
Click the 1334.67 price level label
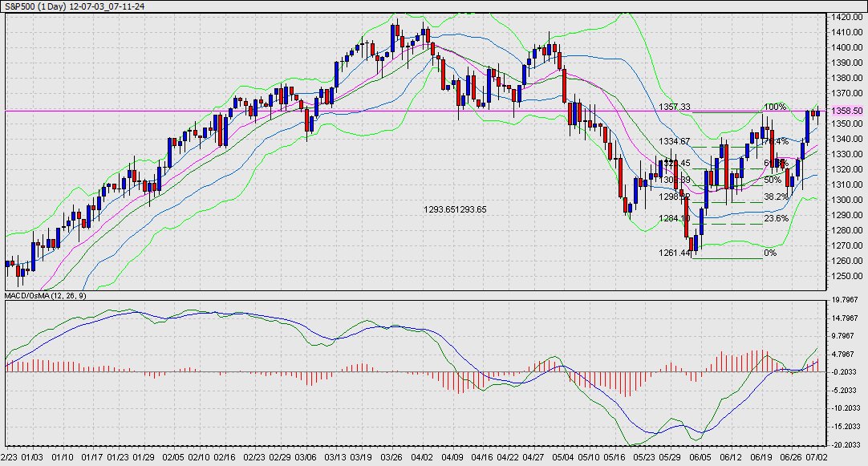pos(675,141)
